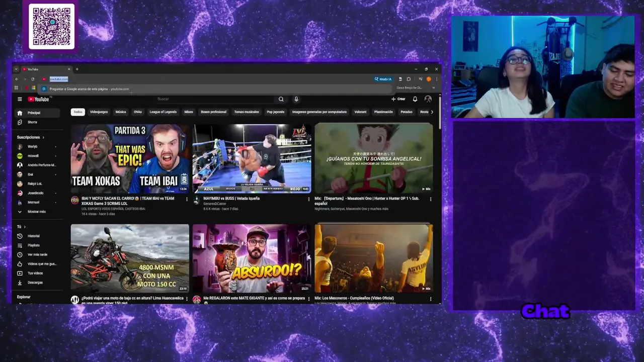The height and width of the screenshot is (362, 644).
Task: Expand the Suscripciones section
Action: point(31,137)
